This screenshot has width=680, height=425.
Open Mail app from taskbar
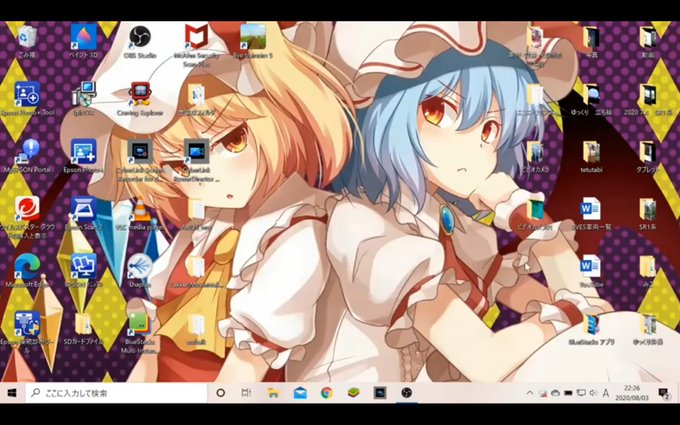pos(300,393)
